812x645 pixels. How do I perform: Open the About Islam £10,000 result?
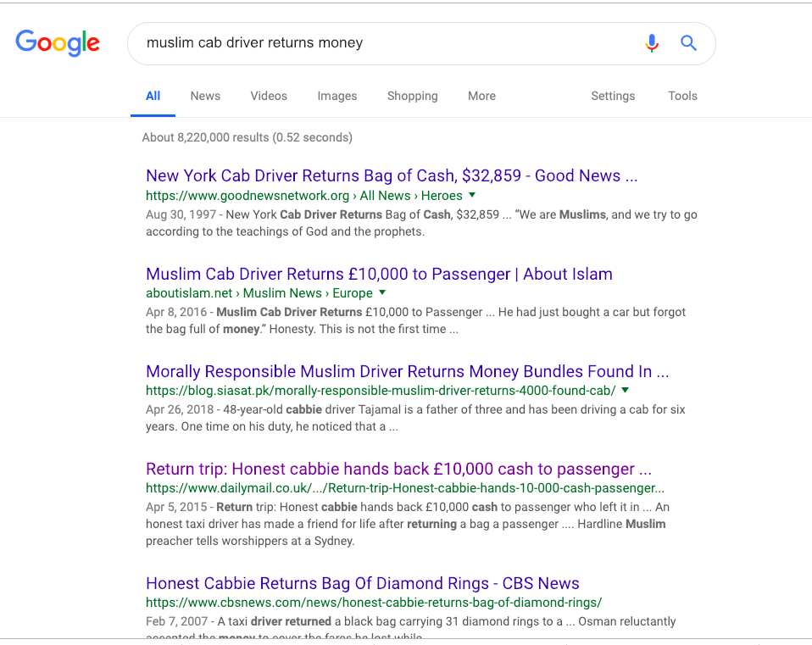pyautogui.click(x=379, y=274)
